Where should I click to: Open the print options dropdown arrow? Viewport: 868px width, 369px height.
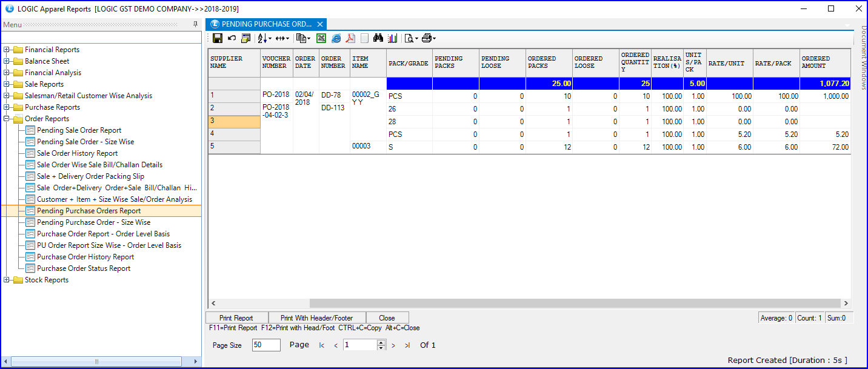click(435, 38)
